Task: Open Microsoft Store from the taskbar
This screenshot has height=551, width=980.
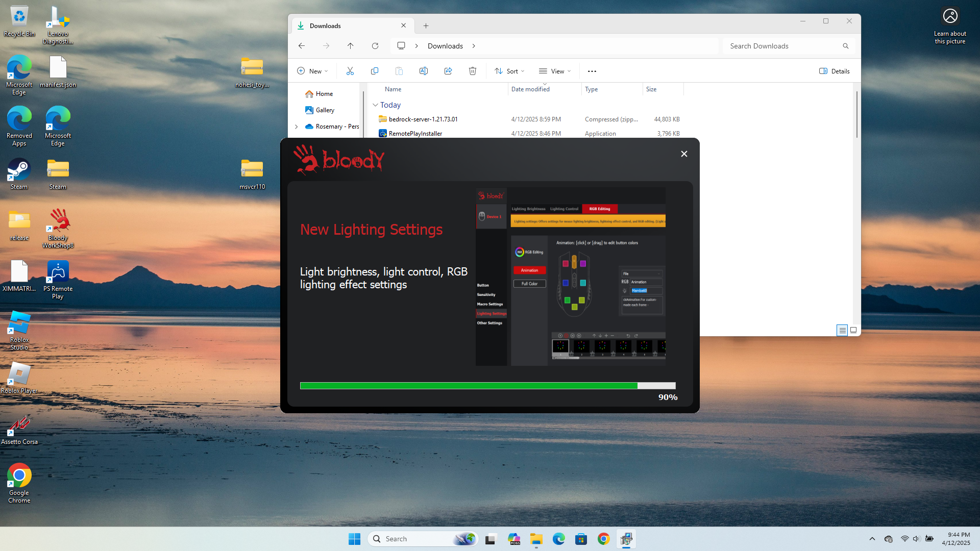Action: (x=581, y=539)
